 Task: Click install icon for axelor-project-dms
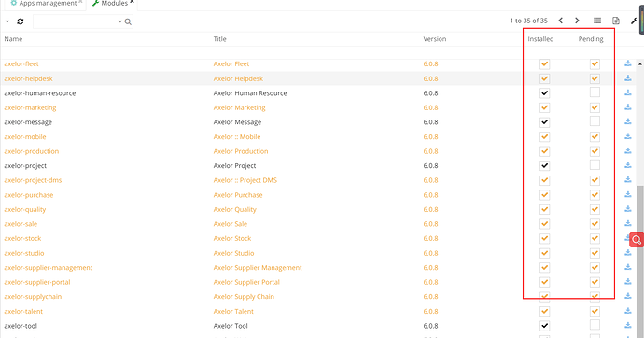pos(628,179)
